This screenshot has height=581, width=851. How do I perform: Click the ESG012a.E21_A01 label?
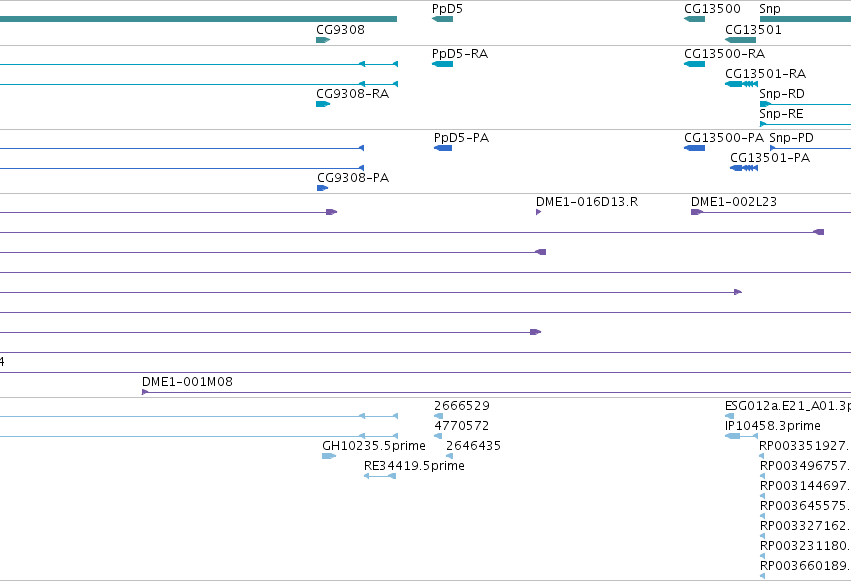pyautogui.click(x=788, y=406)
